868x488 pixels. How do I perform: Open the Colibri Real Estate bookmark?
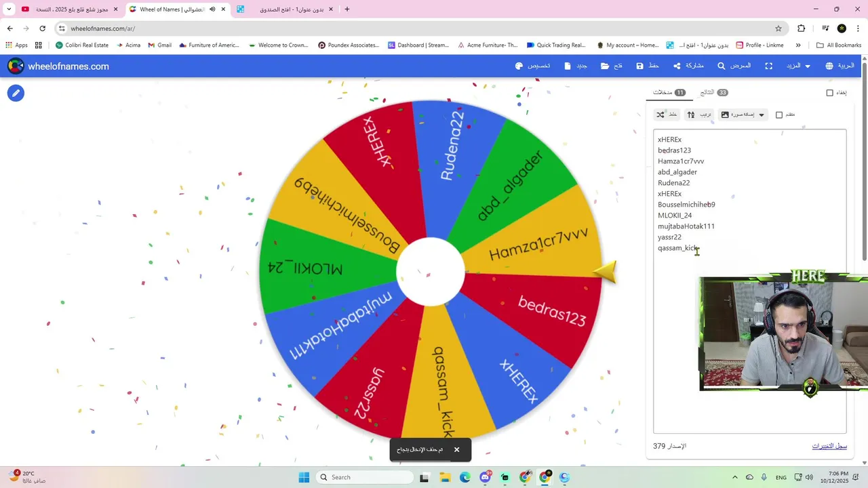[82, 45]
